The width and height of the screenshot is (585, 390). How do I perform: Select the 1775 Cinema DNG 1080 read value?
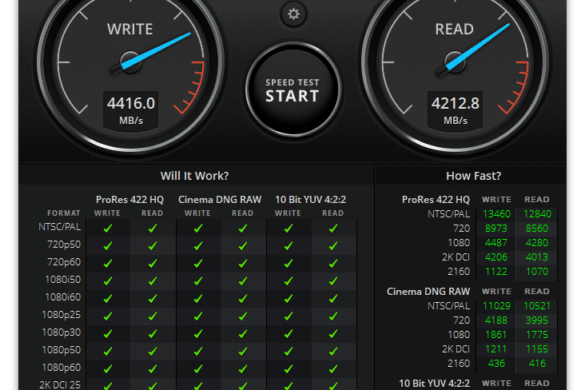pyautogui.click(x=537, y=334)
